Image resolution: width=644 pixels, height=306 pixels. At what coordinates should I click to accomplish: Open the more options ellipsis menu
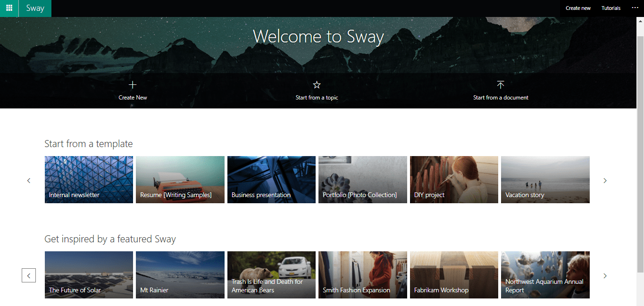click(x=635, y=8)
